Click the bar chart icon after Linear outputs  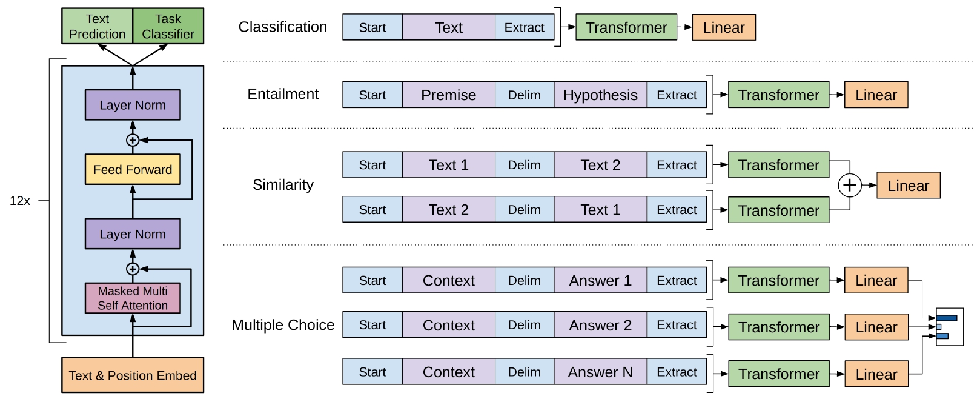pyautogui.click(x=949, y=326)
